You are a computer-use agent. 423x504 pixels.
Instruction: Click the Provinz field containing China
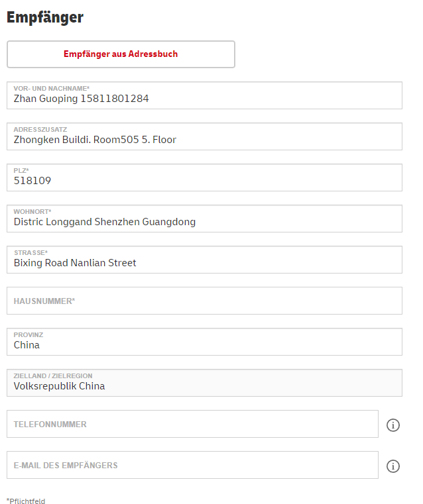click(x=204, y=342)
